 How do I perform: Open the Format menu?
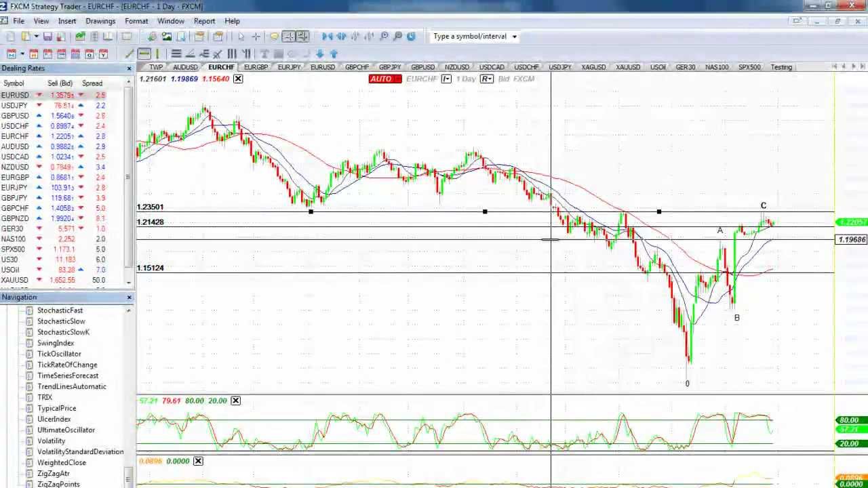point(136,21)
